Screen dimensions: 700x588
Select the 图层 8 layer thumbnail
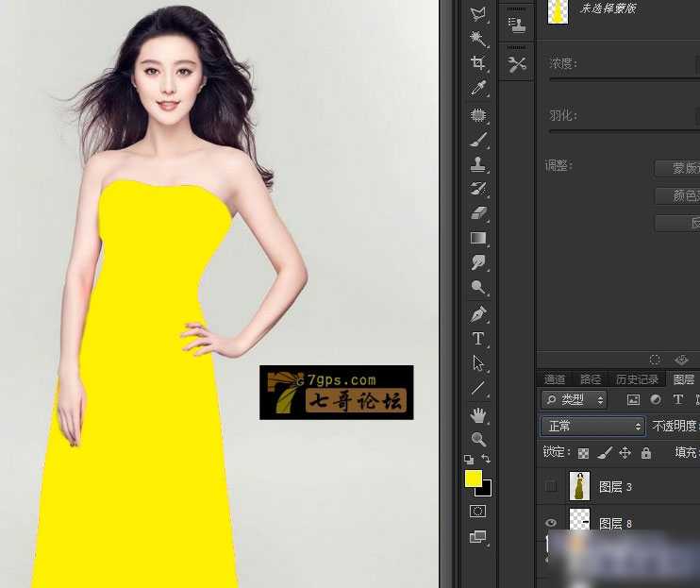pyautogui.click(x=579, y=520)
